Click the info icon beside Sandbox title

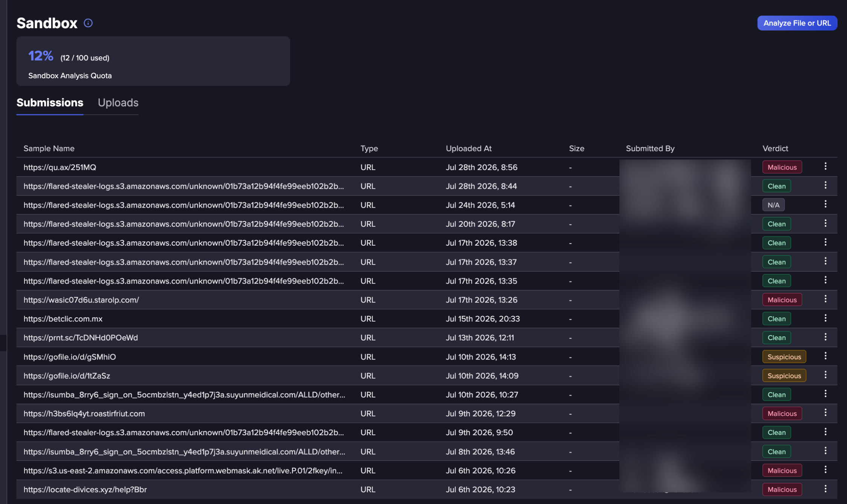pos(88,23)
